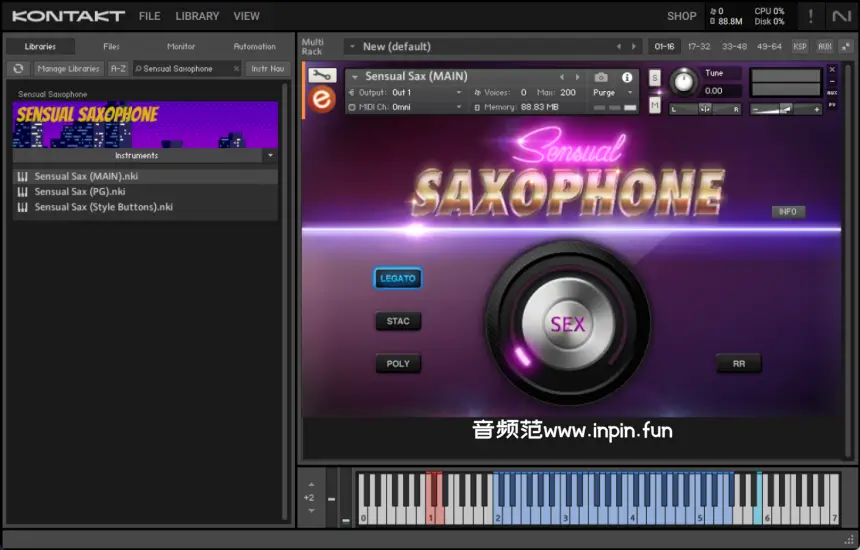Open the FILE menu
The width and height of the screenshot is (860, 550).
click(149, 16)
